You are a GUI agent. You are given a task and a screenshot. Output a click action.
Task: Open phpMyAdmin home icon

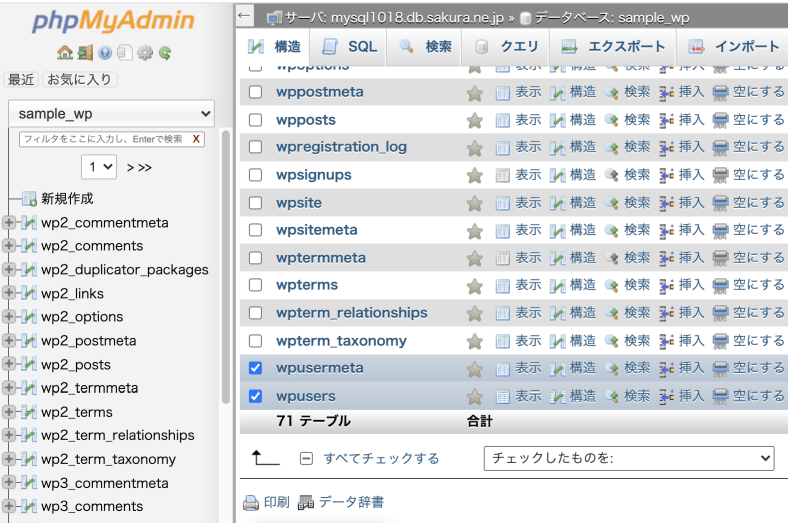pyautogui.click(x=65, y=52)
